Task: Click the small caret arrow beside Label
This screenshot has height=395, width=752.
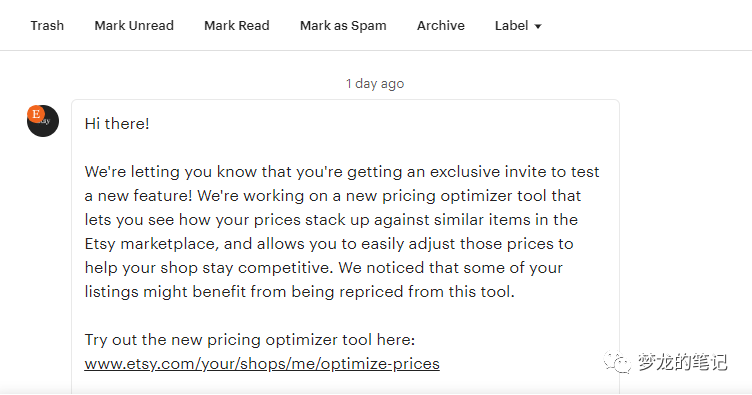Action: 538,26
